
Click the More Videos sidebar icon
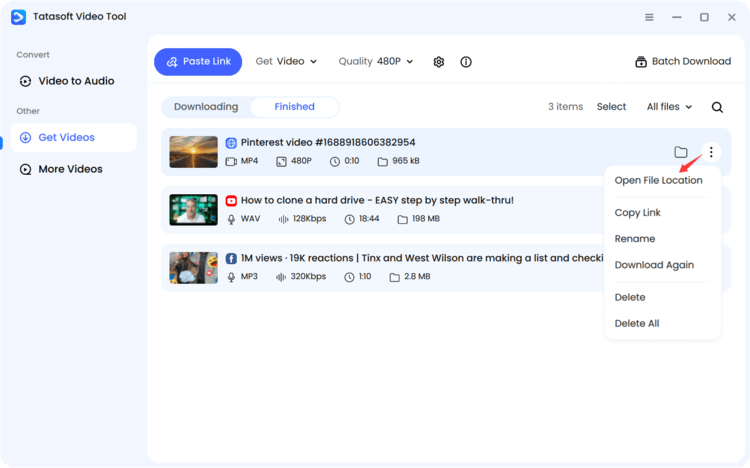[25, 169]
